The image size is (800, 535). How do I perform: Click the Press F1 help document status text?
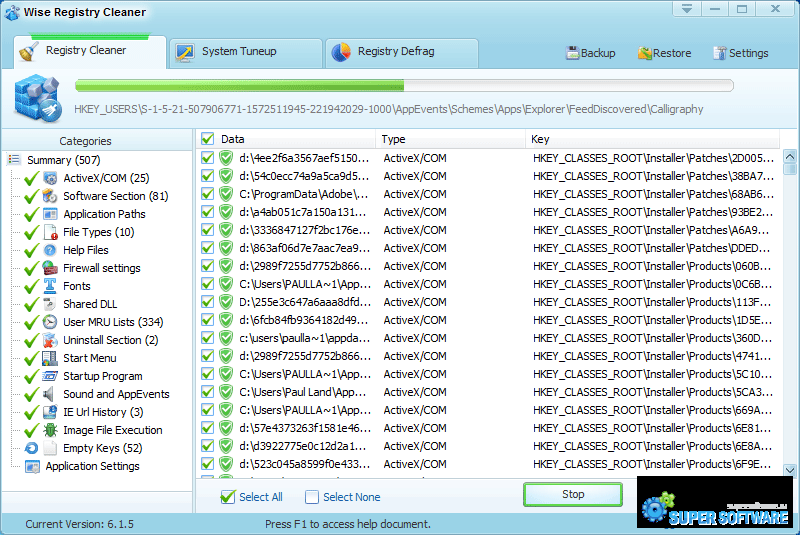[347, 524]
